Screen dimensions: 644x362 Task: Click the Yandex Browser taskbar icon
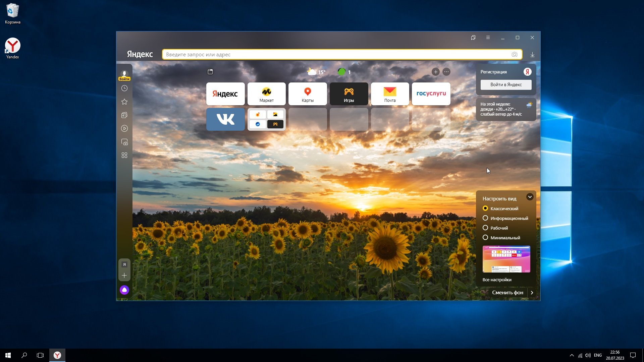(57, 355)
